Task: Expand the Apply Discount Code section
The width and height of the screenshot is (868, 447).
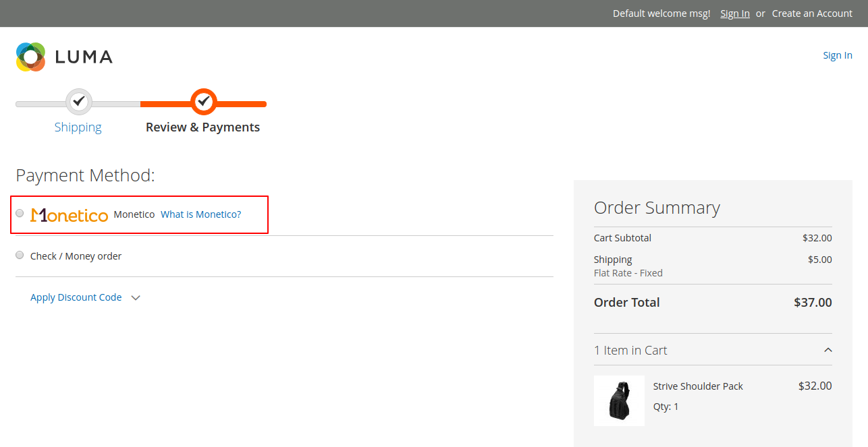Action: pyautogui.click(x=76, y=297)
